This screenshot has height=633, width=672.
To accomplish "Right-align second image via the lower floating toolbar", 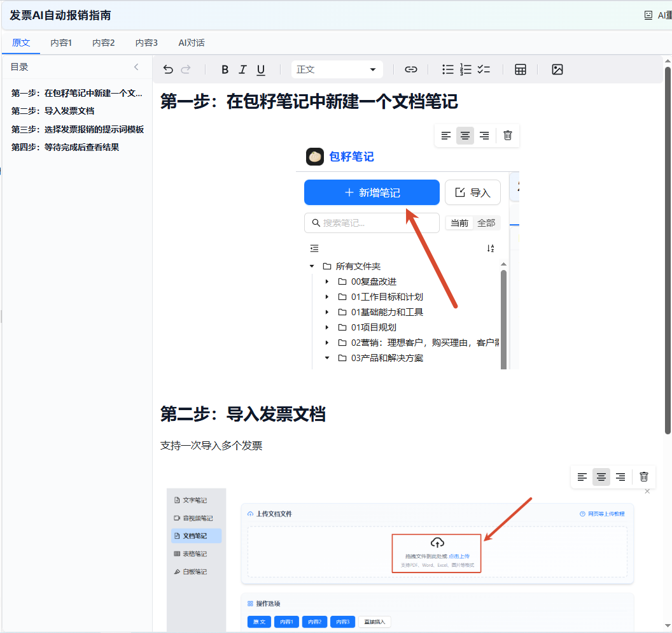I will coord(620,477).
